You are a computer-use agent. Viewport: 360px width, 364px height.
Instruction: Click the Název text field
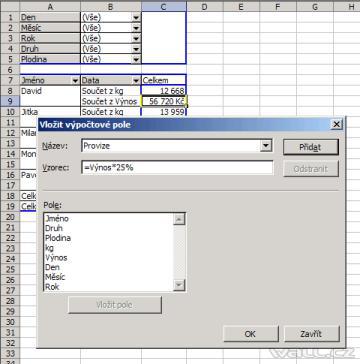click(171, 146)
